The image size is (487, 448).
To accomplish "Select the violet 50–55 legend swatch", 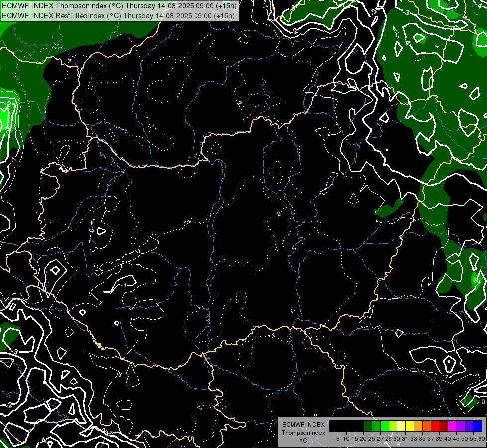I will point(469,426).
